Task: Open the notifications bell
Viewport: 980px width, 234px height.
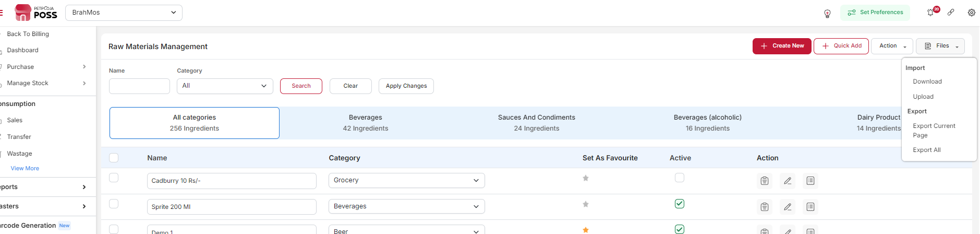Action: [x=930, y=13]
